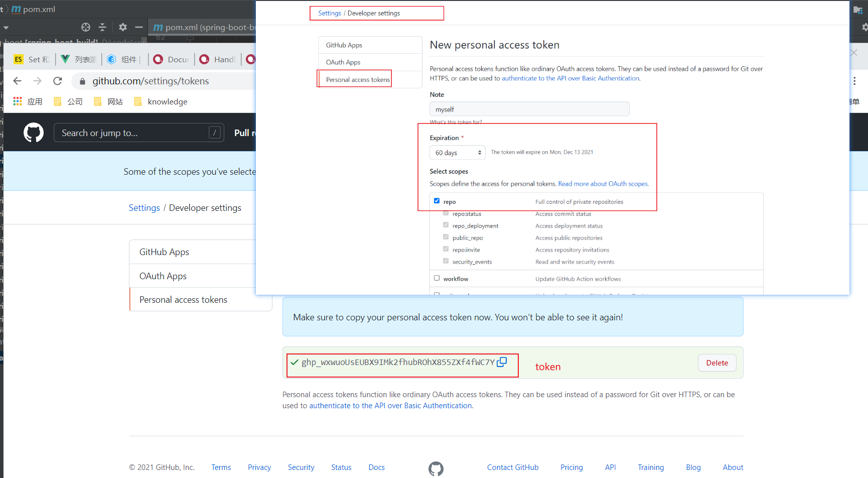
Task: Select OAuth Apps in main sidebar
Action: (163, 276)
